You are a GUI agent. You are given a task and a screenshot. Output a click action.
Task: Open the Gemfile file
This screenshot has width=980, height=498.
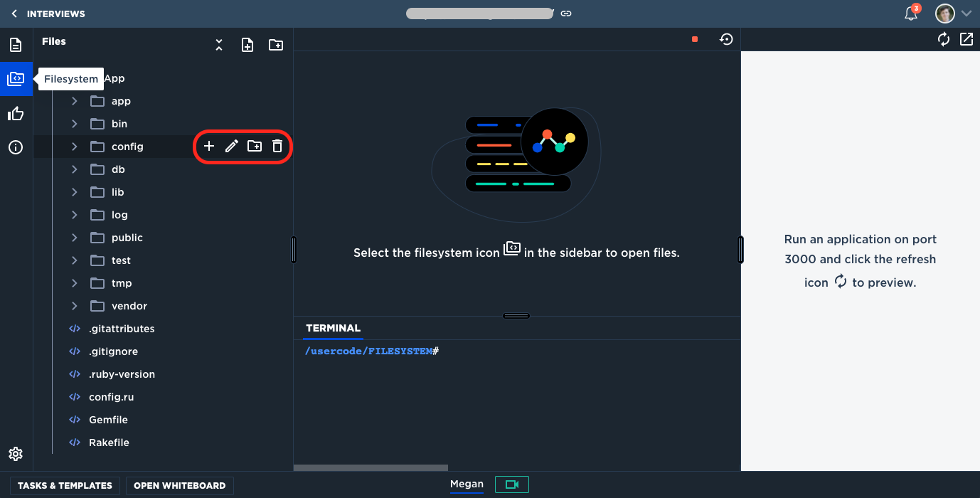pos(108,420)
